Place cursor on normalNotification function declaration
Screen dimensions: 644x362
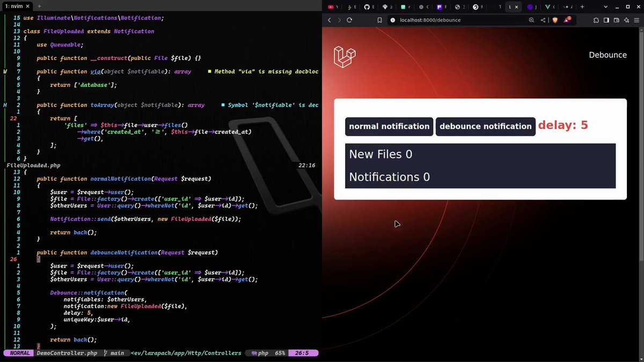[123, 179]
